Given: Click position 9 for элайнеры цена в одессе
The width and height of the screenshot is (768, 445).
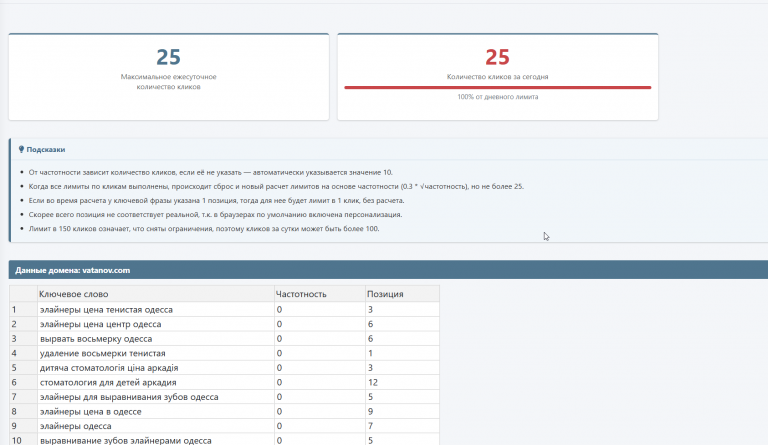Looking at the screenshot, I should [402, 411].
